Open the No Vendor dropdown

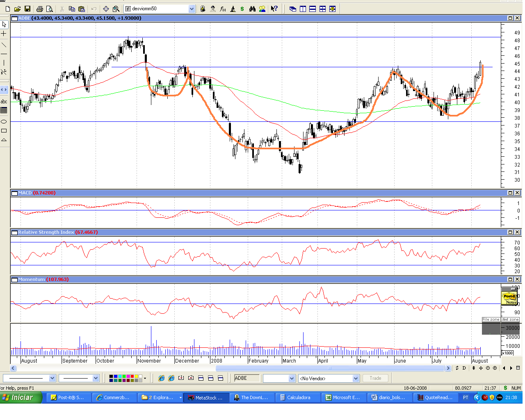356,379
